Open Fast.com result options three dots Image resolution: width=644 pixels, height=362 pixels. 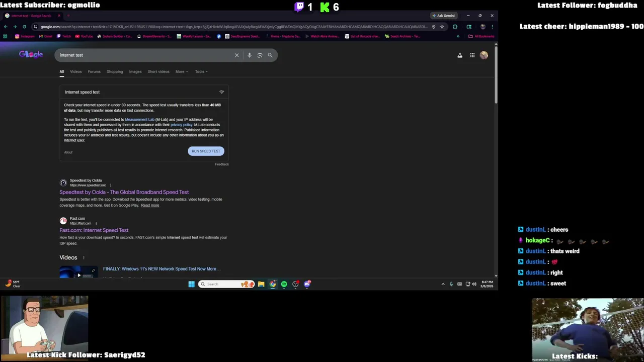coord(96,224)
